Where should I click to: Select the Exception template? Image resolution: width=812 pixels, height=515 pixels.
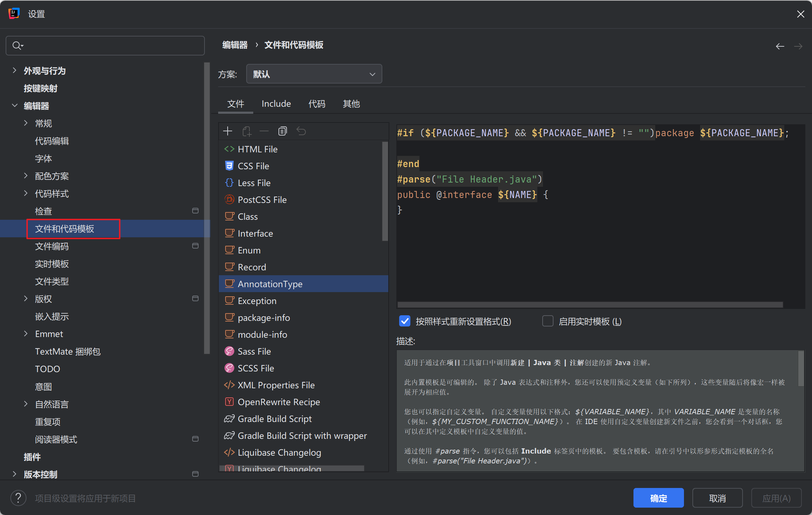coord(303,301)
